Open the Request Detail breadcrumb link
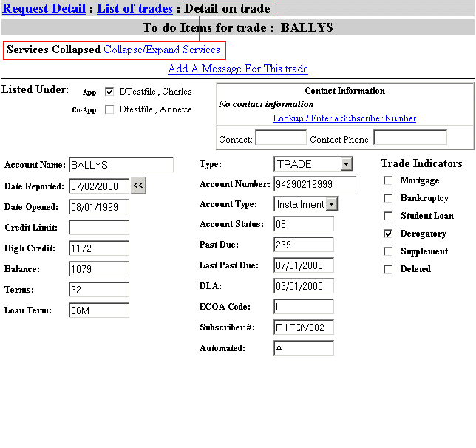The width and height of the screenshot is (476, 448). [44, 9]
